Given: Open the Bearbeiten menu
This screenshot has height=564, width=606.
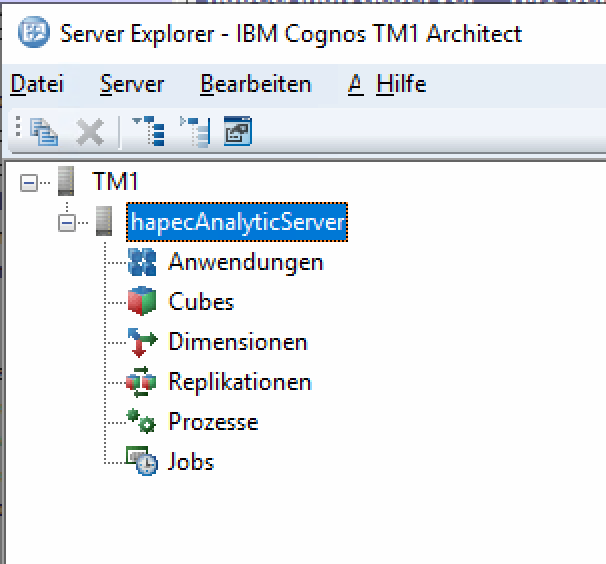Looking at the screenshot, I should pyautogui.click(x=255, y=84).
